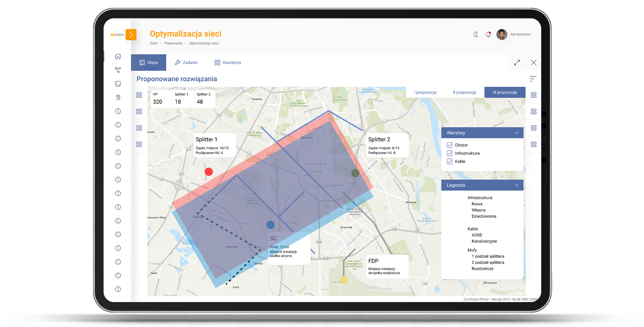Disable the Kable layer checkbox

coord(450,162)
